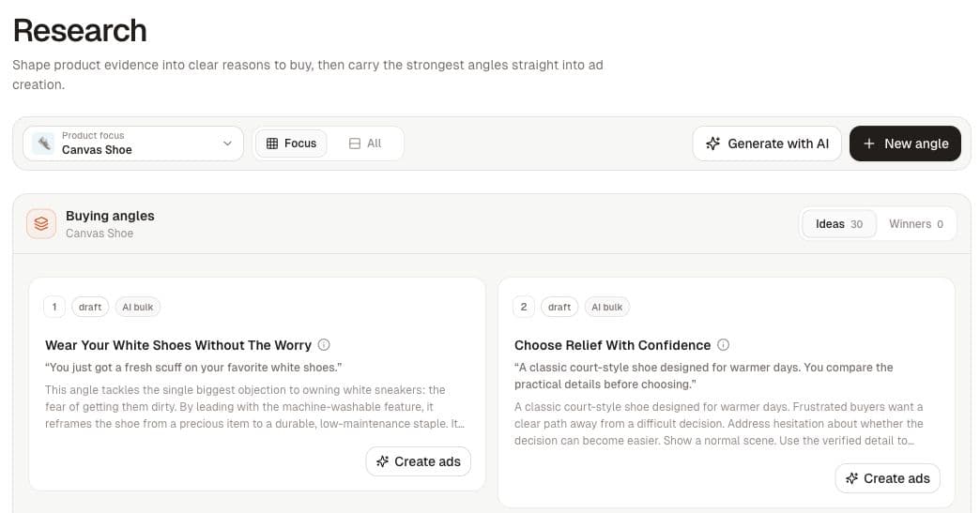Viewport: 980px width, 513px height.
Task: Click the Buying angles layers icon
Action: [x=41, y=223]
